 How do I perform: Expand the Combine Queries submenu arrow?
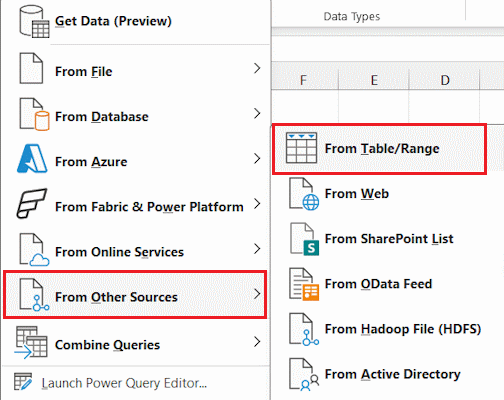[x=257, y=342]
